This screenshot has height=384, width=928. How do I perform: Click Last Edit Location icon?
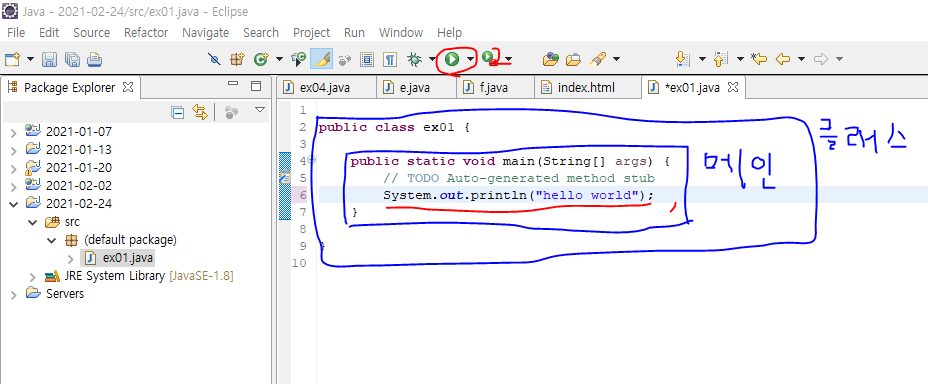[x=759, y=59]
